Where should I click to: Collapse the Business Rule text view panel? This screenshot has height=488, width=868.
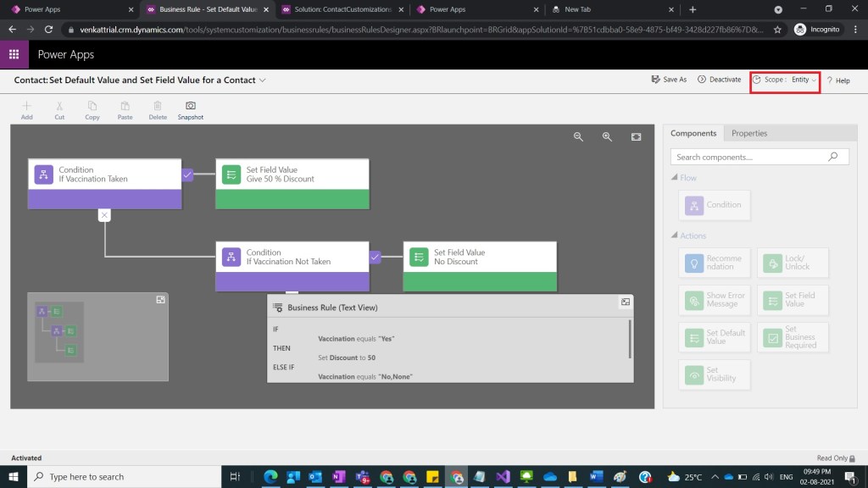[625, 302]
